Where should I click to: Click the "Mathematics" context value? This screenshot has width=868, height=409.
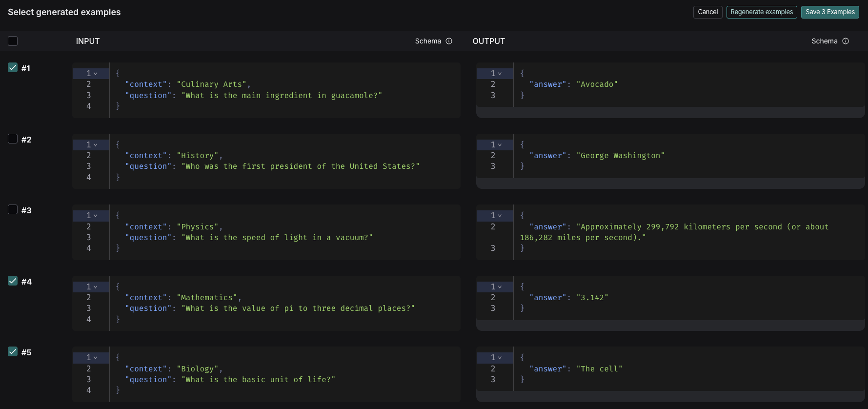pos(207,298)
